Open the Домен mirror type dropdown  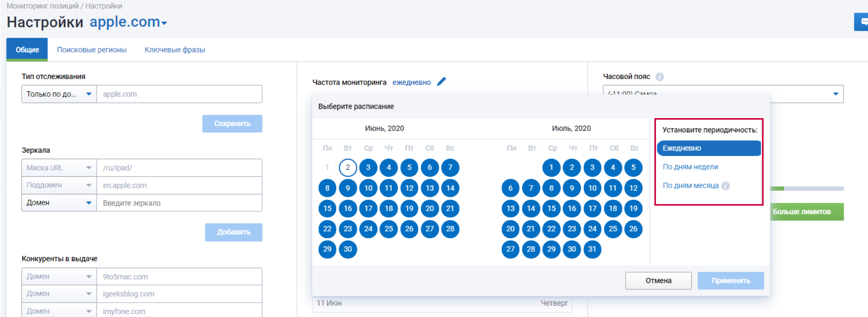pos(59,203)
